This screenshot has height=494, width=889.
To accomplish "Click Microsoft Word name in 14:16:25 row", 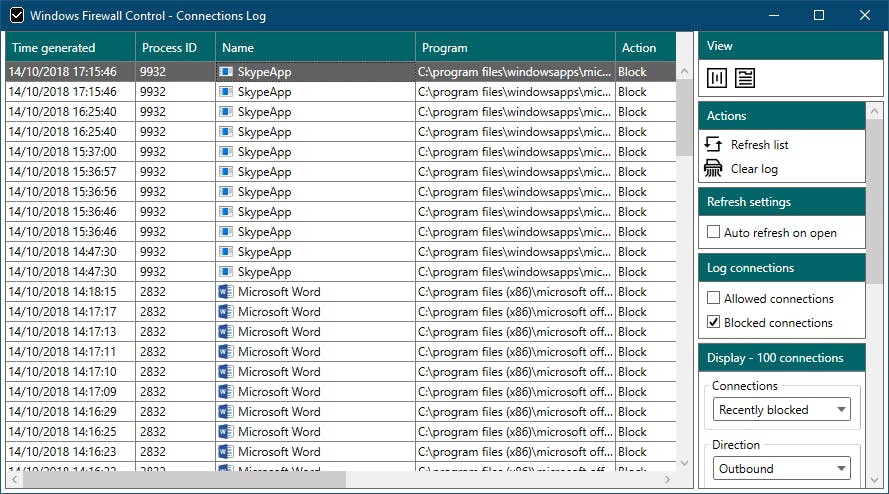I will pos(279,432).
